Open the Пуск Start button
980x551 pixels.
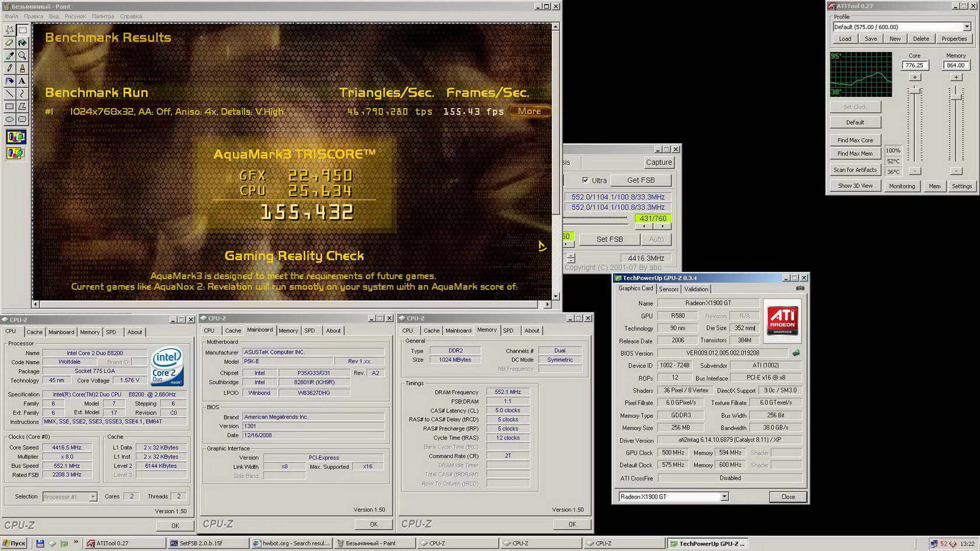pyautogui.click(x=15, y=543)
